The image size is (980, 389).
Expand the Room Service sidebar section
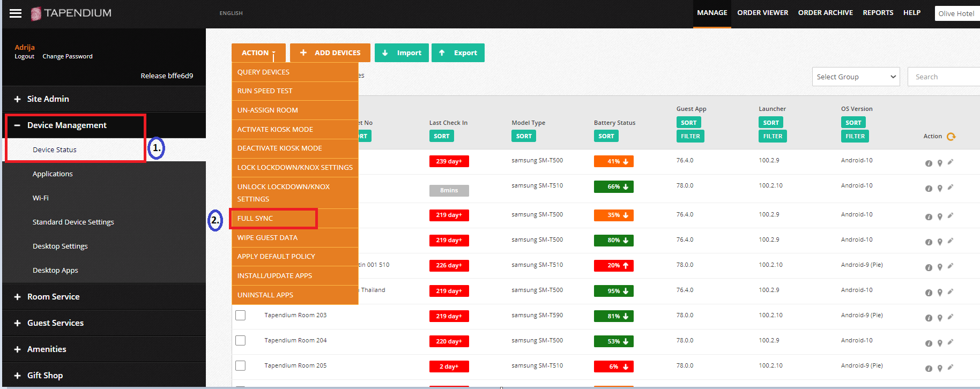pyautogui.click(x=53, y=297)
